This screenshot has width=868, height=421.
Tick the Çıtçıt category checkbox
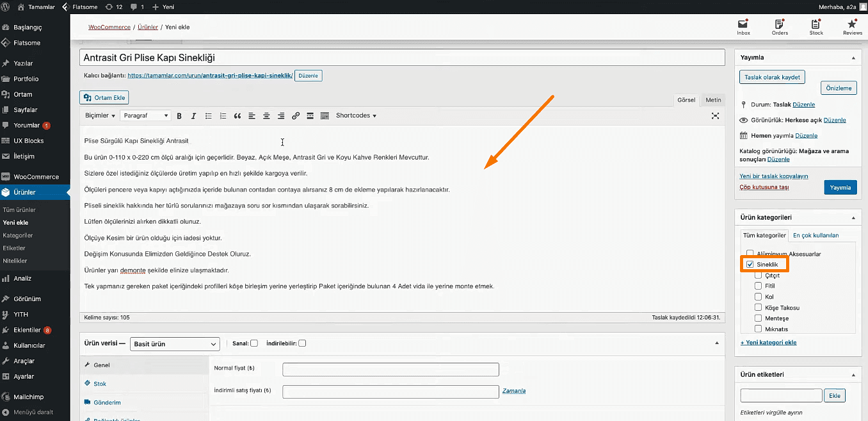[759, 276]
